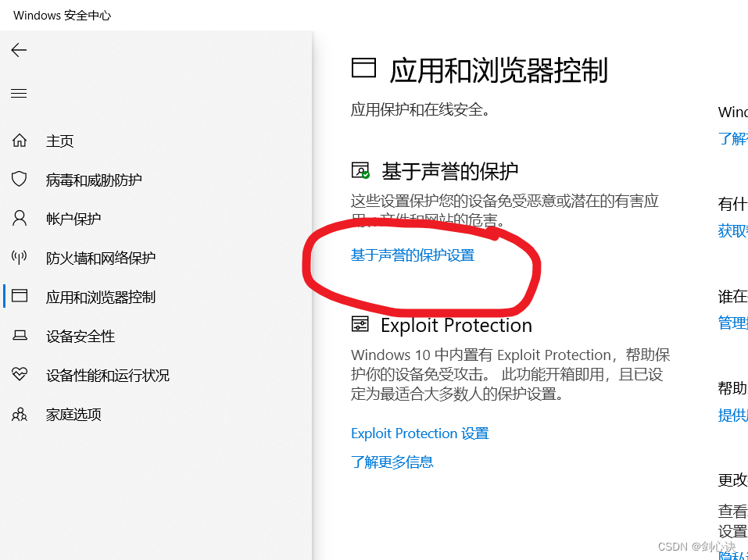The image size is (748, 560).
Task: Click the page header window icon
Action: [x=363, y=68]
